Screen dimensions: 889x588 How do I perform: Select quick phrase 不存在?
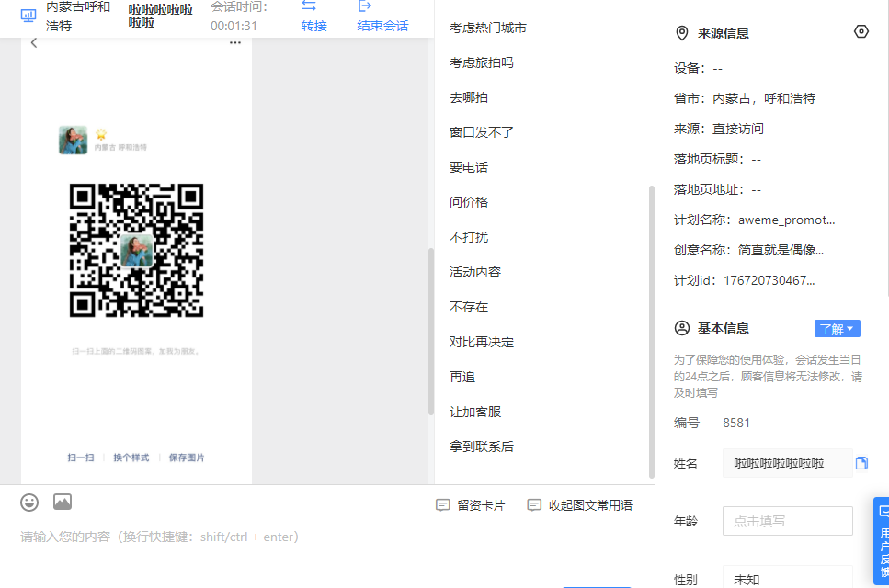(x=469, y=307)
